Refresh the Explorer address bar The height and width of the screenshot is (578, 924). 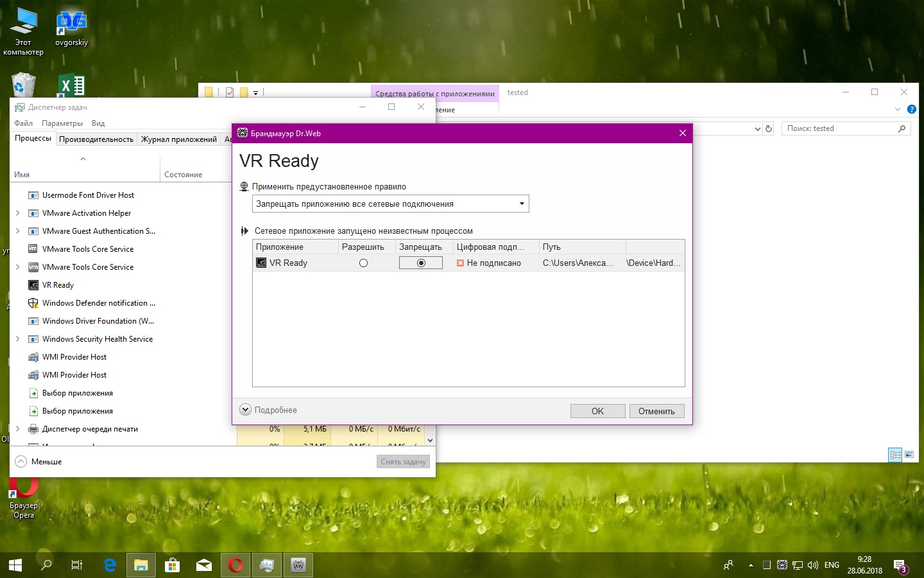(x=769, y=128)
